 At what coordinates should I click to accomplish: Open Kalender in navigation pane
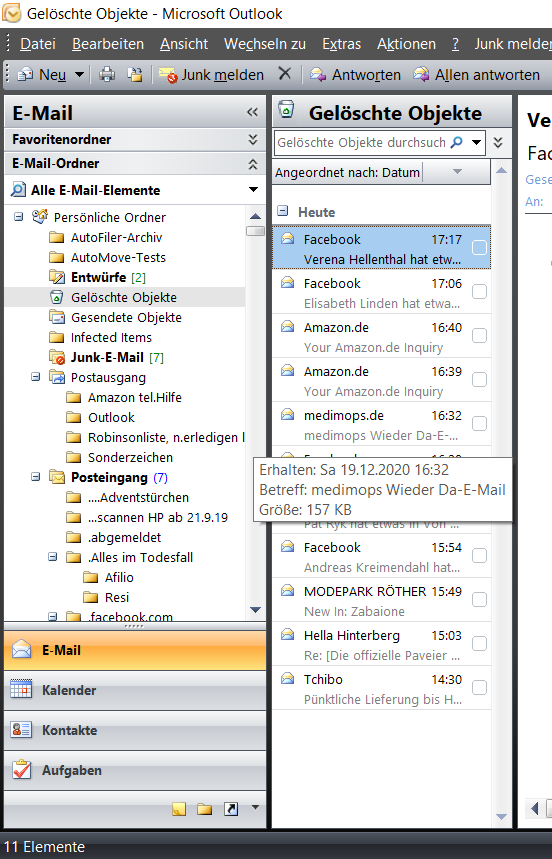(135, 690)
